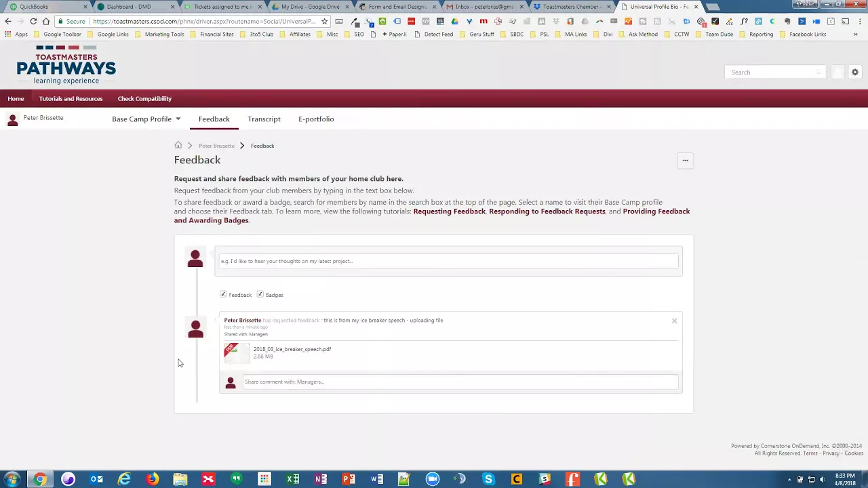Click the Peter Brissette breadcrumb link
This screenshot has width=868, height=488.
pos(216,146)
